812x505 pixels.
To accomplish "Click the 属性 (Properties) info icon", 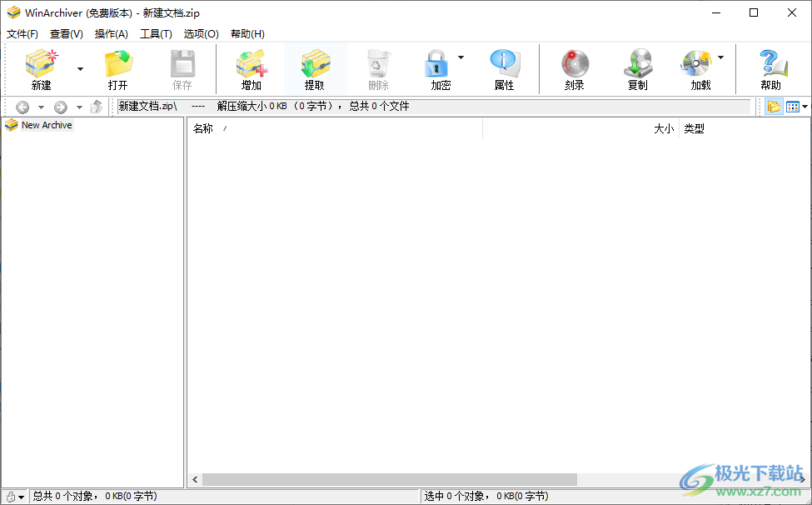I will pos(505,63).
